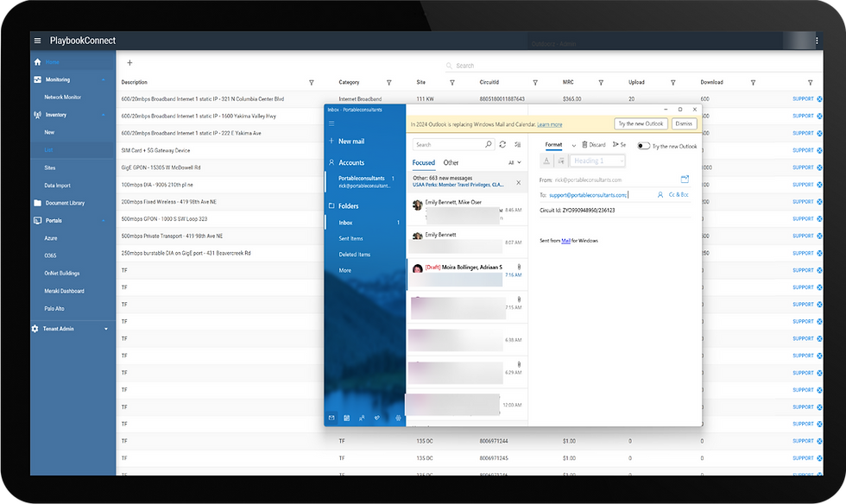846x504 pixels.
Task: Close the Other new messages notification
Action: pyautogui.click(x=519, y=182)
